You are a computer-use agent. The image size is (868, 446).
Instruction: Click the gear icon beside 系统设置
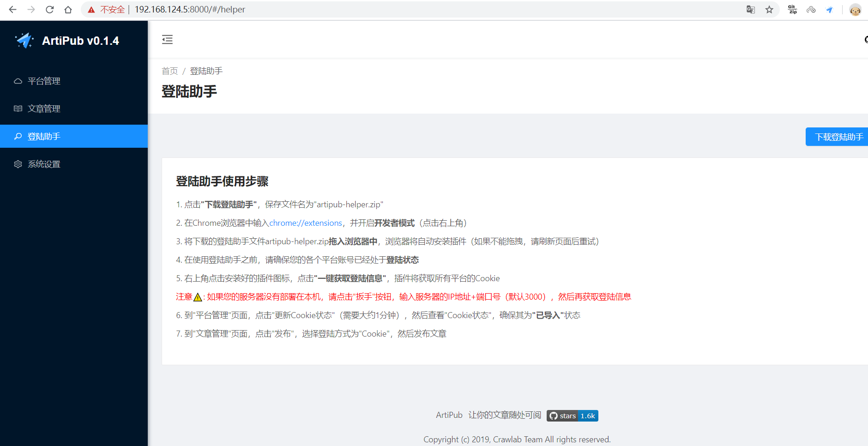[18, 164]
